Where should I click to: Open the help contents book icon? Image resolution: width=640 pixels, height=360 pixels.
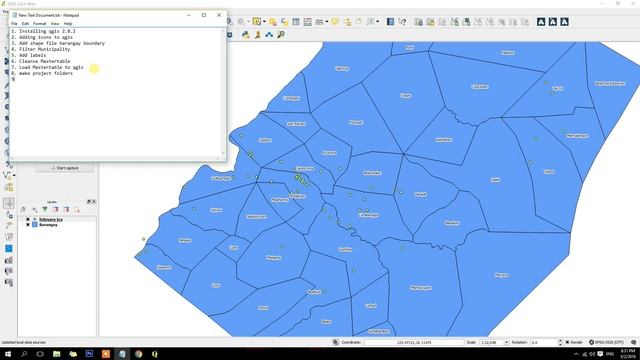click(390, 22)
